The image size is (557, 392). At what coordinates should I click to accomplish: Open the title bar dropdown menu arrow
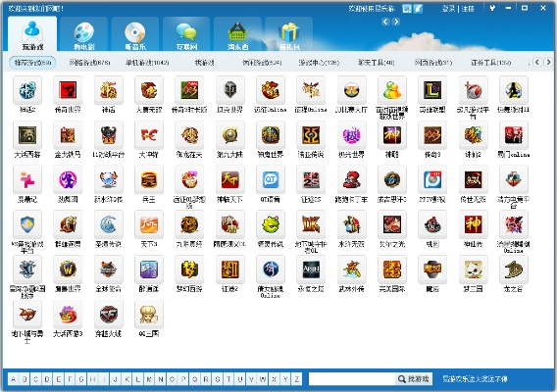click(x=492, y=8)
